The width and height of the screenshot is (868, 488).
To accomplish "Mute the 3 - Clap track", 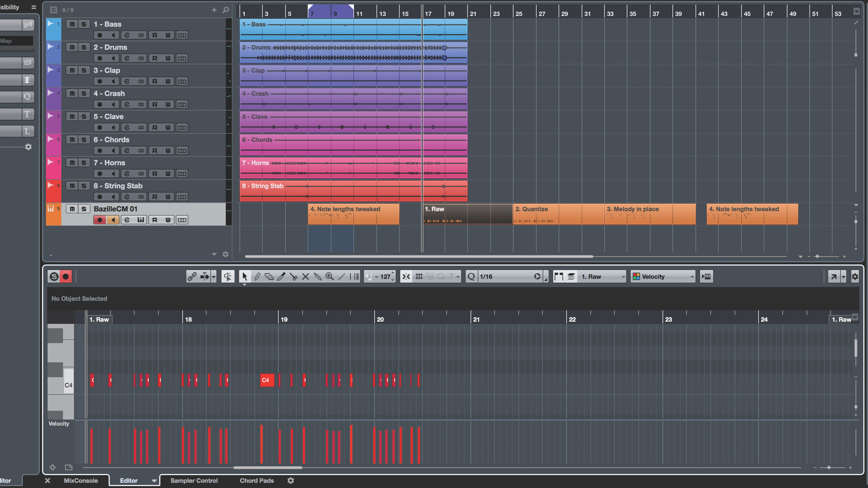I will (72, 70).
